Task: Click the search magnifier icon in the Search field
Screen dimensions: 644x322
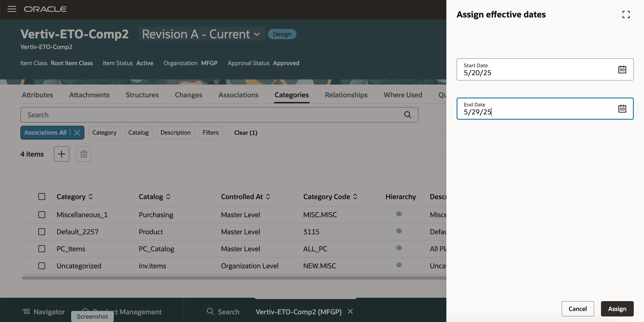Action: coord(407,115)
